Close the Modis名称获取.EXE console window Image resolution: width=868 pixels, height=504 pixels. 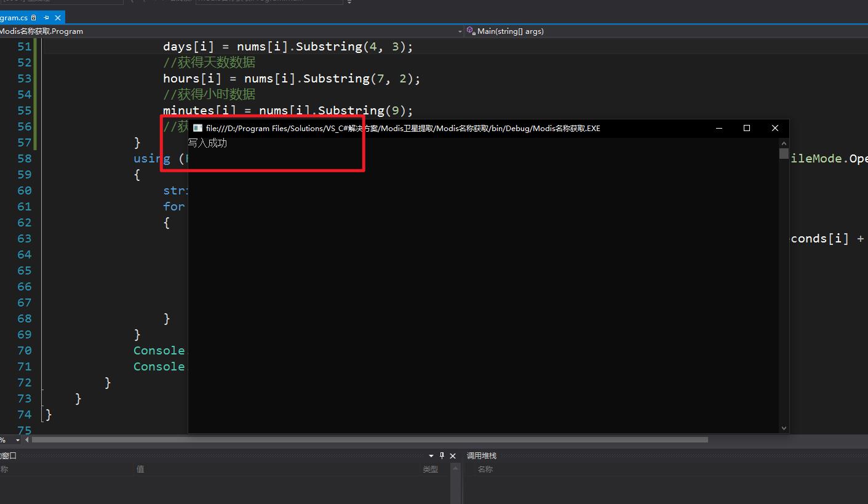[x=775, y=128]
